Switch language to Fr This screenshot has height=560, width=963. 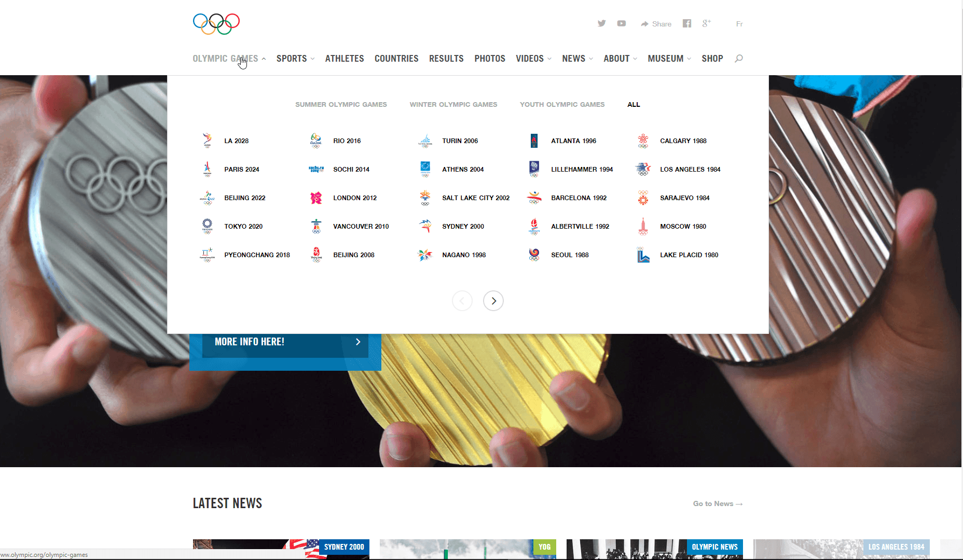point(739,24)
